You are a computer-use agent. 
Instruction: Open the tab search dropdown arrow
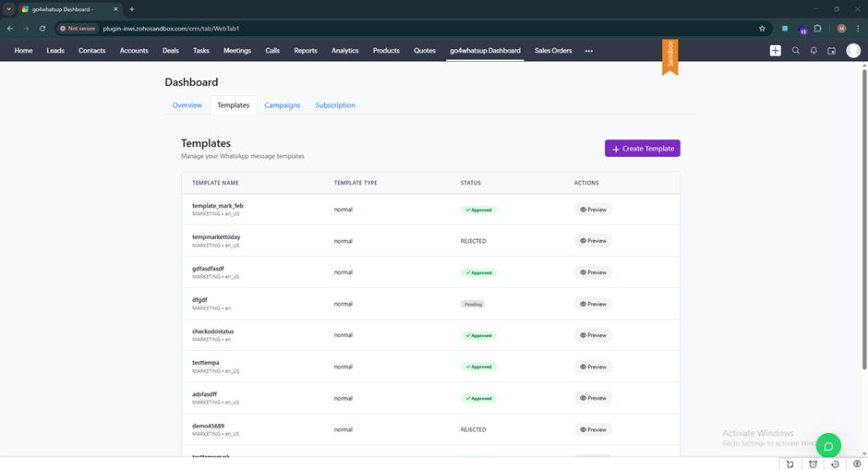[x=9, y=9]
